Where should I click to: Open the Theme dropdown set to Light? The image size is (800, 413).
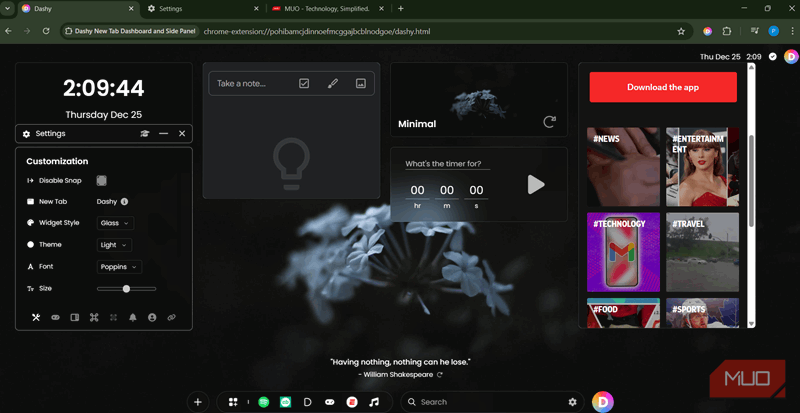114,245
